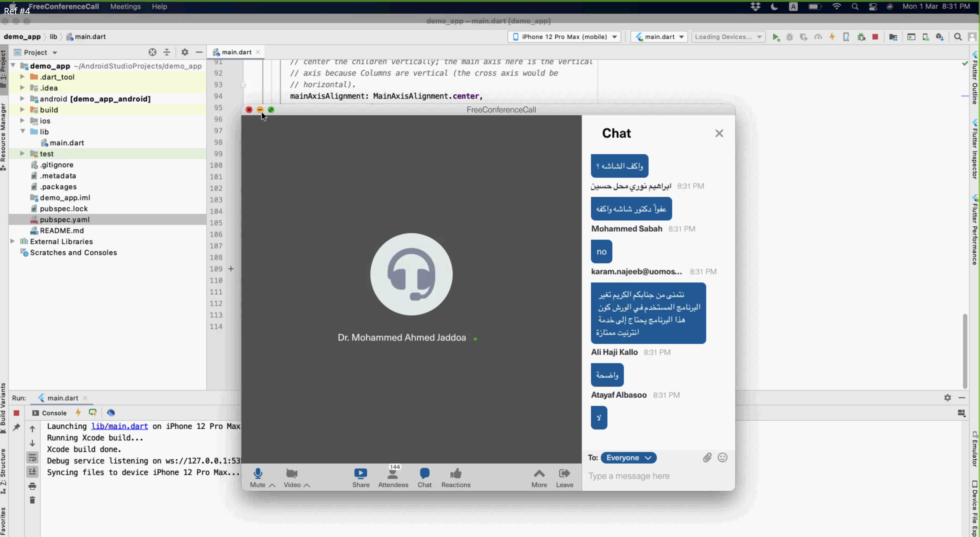980x537 pixels.
Task: Click the green Run button in toolbar
Action: point(775,37)
